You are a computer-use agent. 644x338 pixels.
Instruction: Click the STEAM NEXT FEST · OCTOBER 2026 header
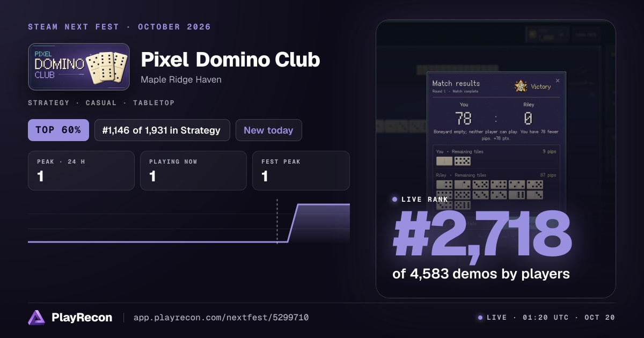[x=119, y=27]
